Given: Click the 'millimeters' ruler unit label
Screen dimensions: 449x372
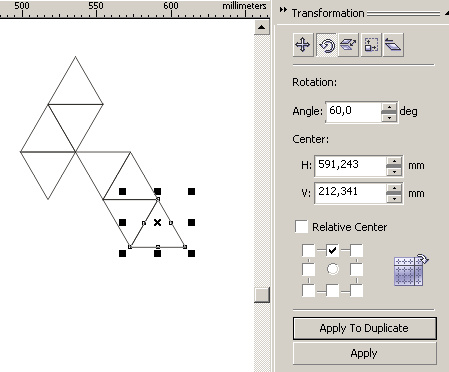Looking at the screenshot, I should click(244, 6).
